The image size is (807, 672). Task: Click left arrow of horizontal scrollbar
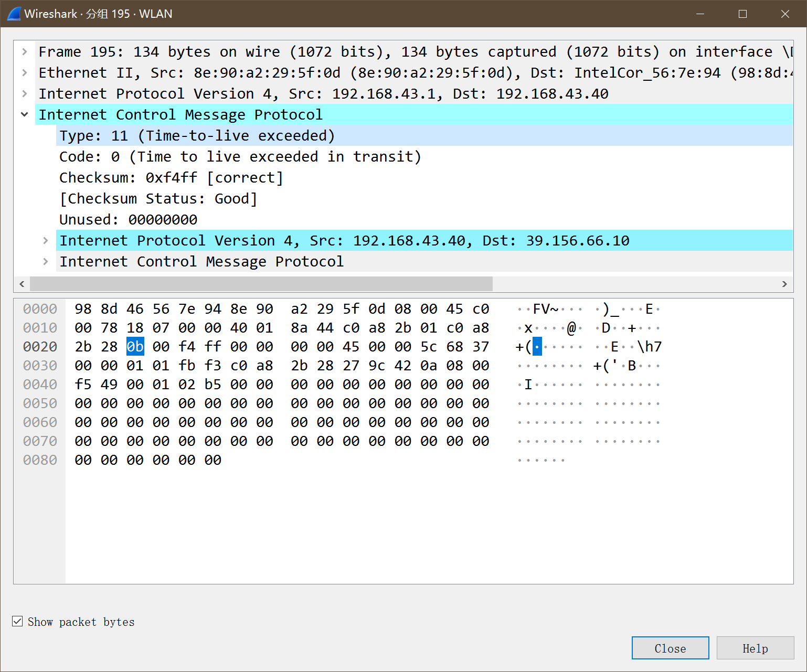[x=22, y=284]
